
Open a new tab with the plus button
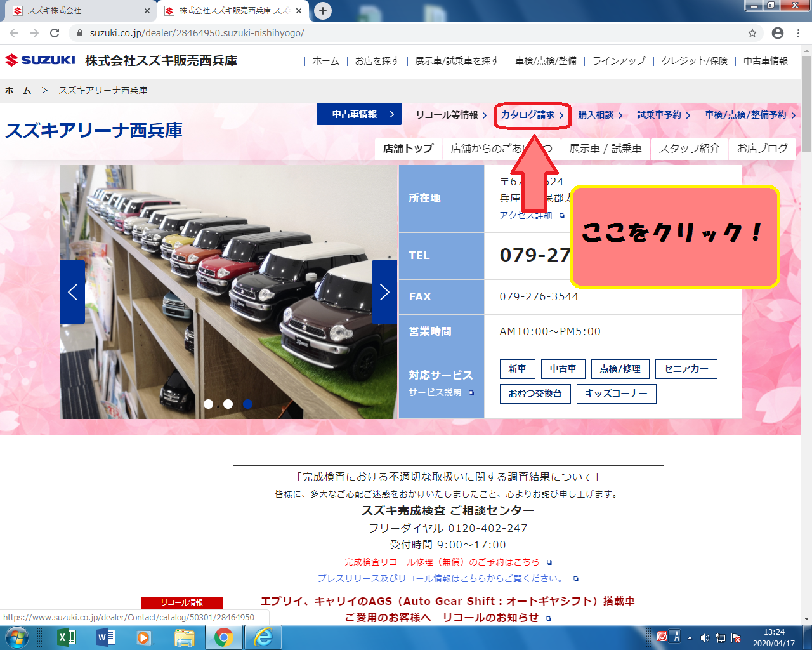323,11
